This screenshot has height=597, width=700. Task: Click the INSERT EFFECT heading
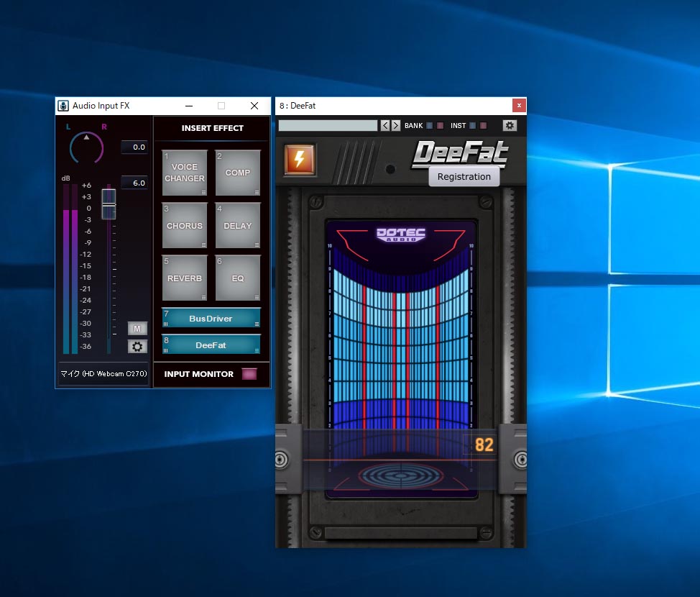213,128
